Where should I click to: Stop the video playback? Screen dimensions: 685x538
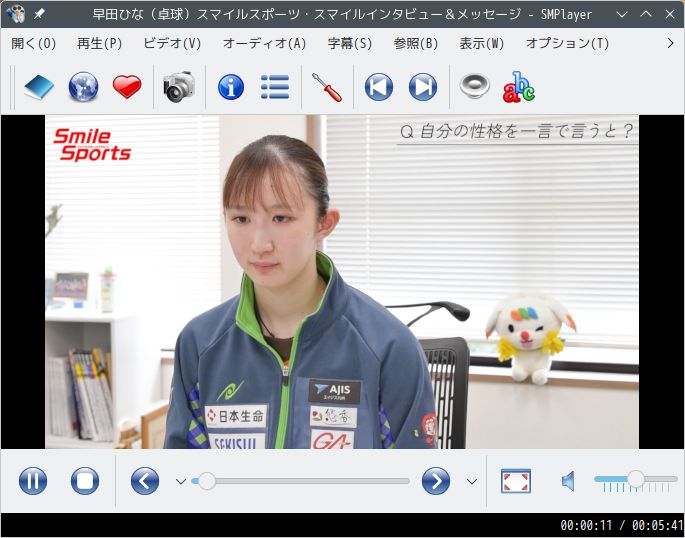point(85,481)
